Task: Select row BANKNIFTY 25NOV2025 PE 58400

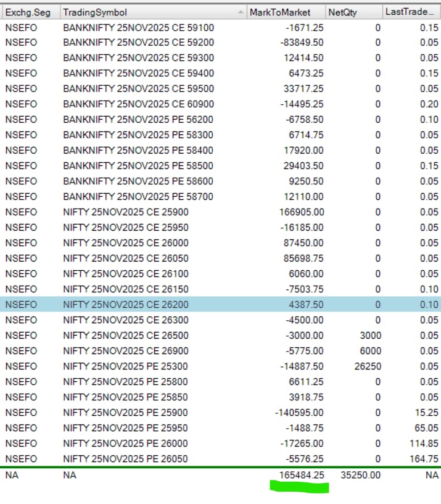Action: tap(221, 151)
